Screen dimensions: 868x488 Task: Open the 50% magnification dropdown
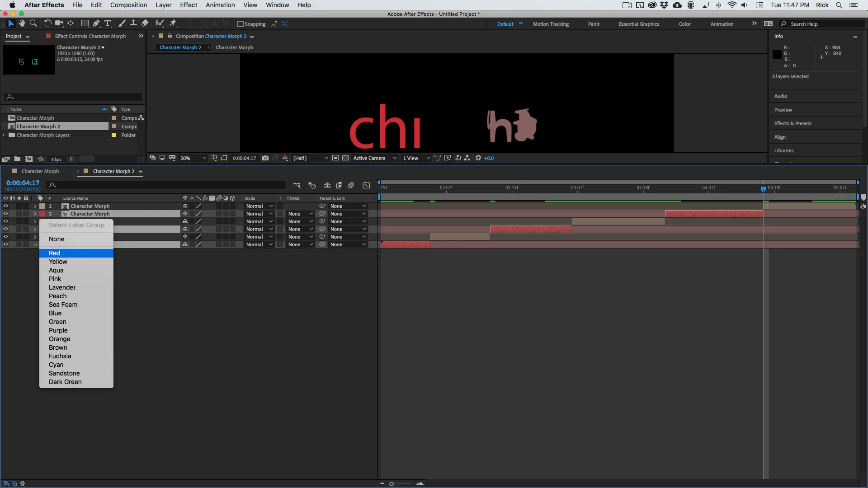[193, 158]
